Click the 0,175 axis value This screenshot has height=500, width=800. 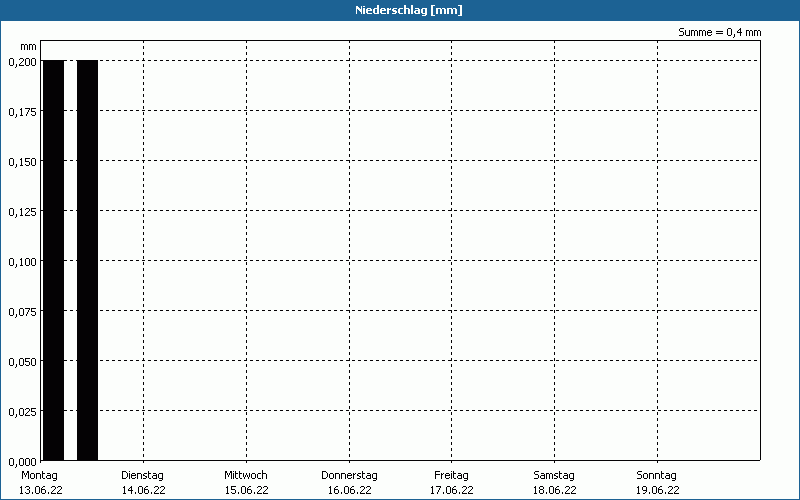click(22, 112)
